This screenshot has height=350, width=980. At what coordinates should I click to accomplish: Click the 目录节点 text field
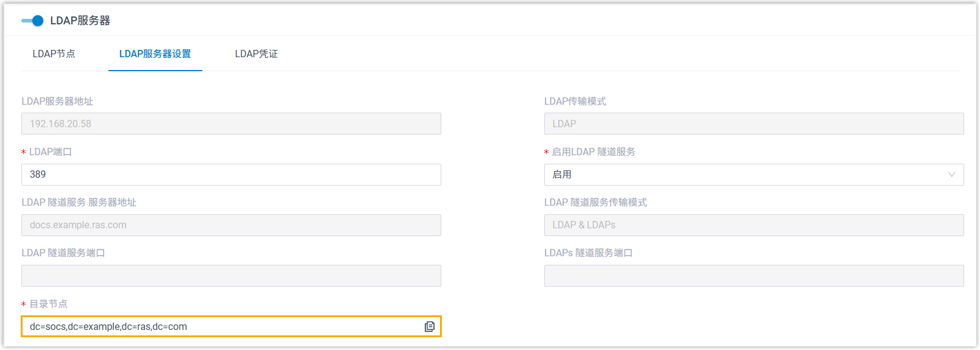point(219,327)
